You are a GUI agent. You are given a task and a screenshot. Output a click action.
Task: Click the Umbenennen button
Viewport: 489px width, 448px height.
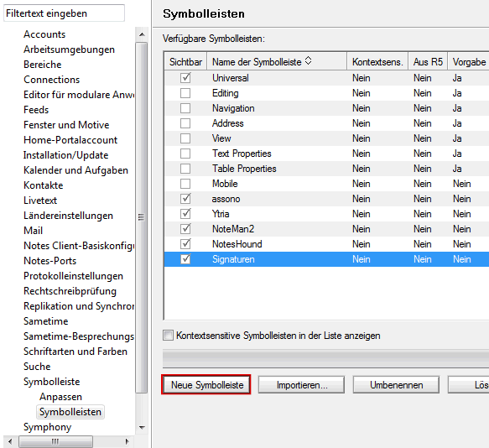pos(396,385)
